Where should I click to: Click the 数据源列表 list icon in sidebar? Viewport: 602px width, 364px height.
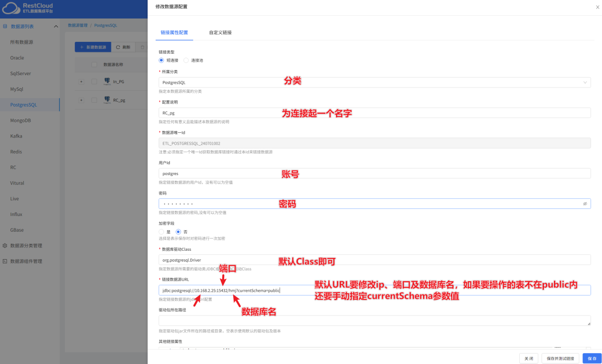click(5, 27)
